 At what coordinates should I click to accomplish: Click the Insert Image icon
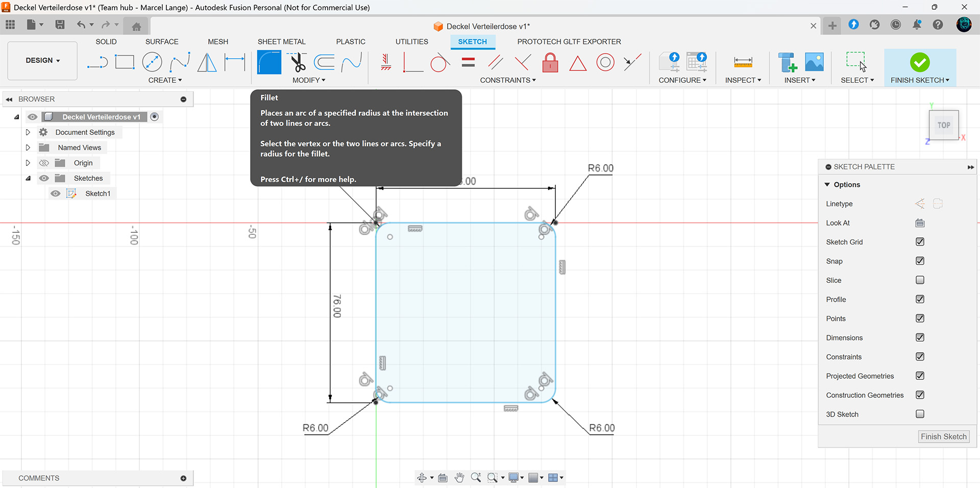[814, 63]
